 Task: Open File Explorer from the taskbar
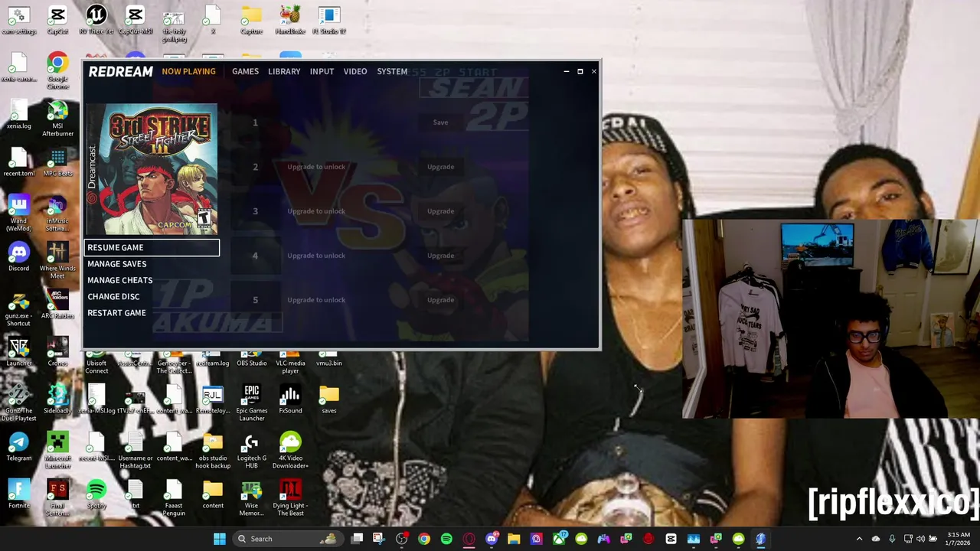pyautogui.click(x=514, y=539)
